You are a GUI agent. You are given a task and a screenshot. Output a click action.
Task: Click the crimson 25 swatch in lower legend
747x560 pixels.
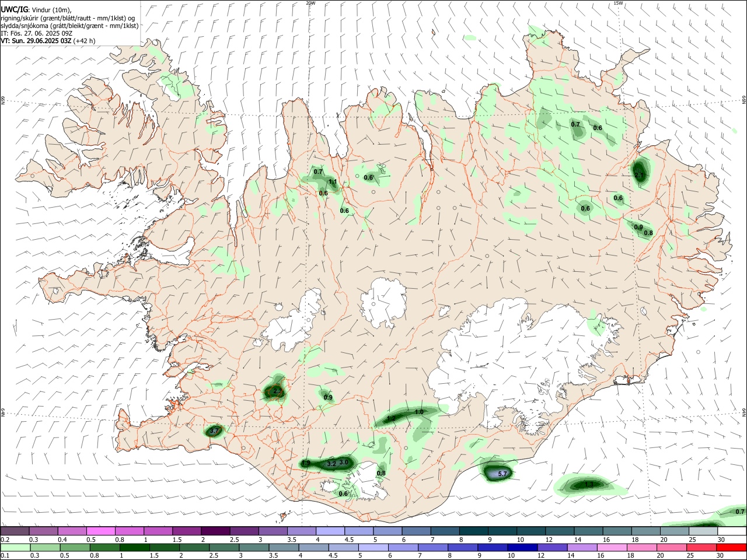tap(702, 548)
